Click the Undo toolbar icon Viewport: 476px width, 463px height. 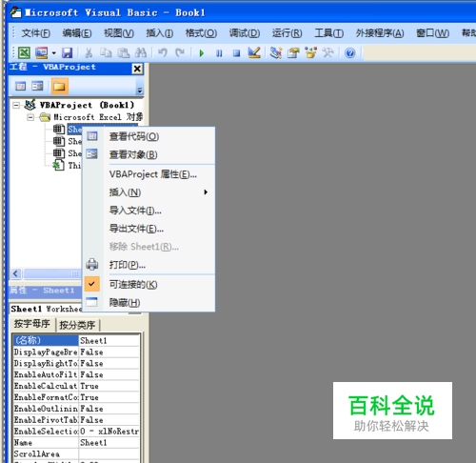[x=163, y=52]
